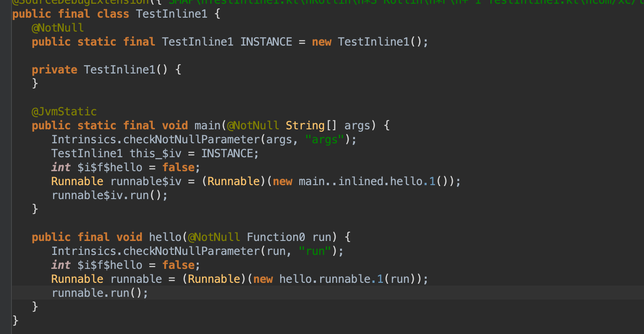
Task: Place cursor on the runnable$iv.run() call
Action: coord(109,195)
